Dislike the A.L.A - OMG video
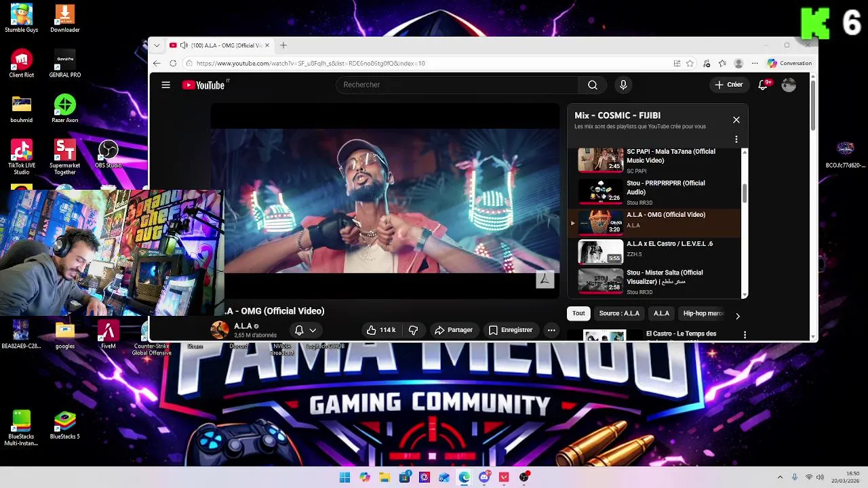 coord(413,330)
